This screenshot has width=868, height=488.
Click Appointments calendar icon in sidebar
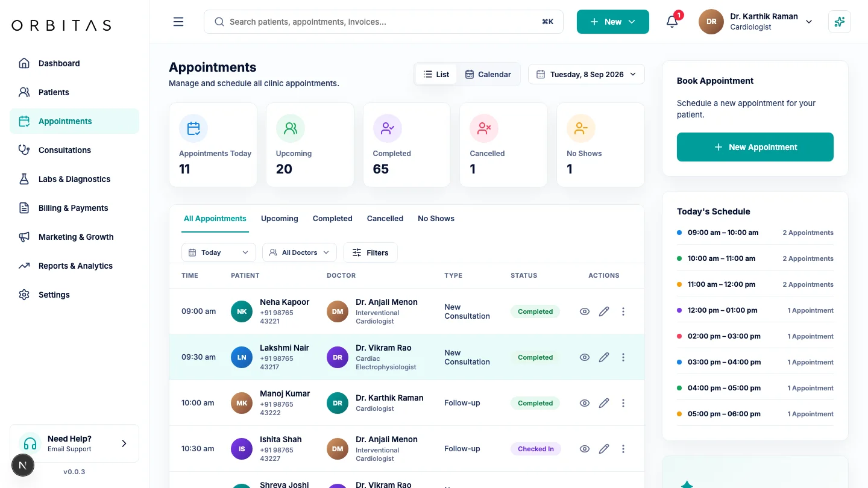click(24, 121)
